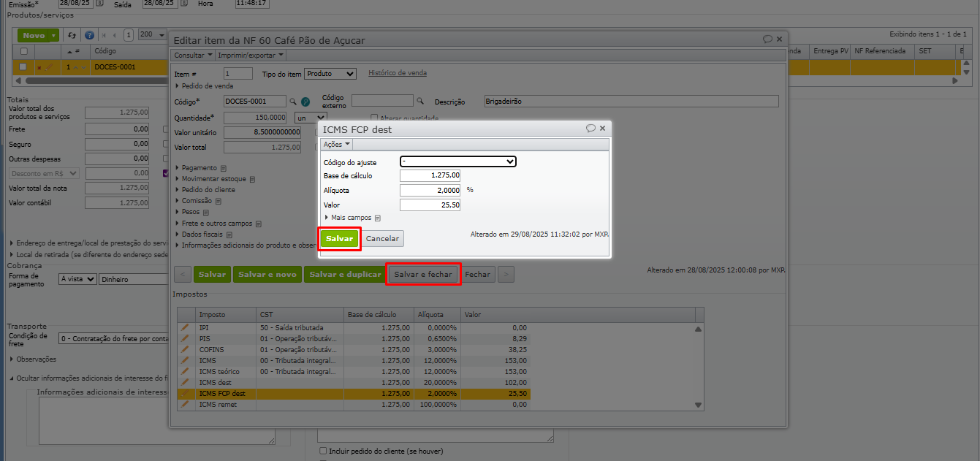Screen dimensions: 980x461
Task: Click the search magnifier next to Código field
Action: pos(293,102)
